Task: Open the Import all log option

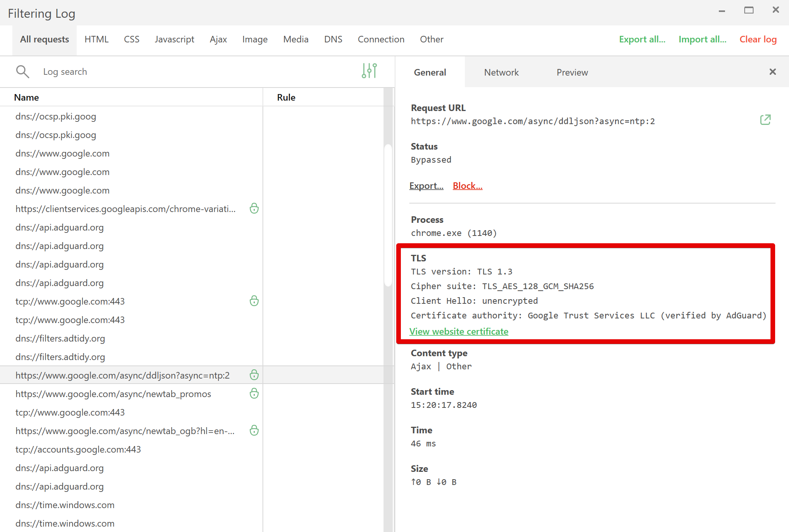Action: point(703,39)
